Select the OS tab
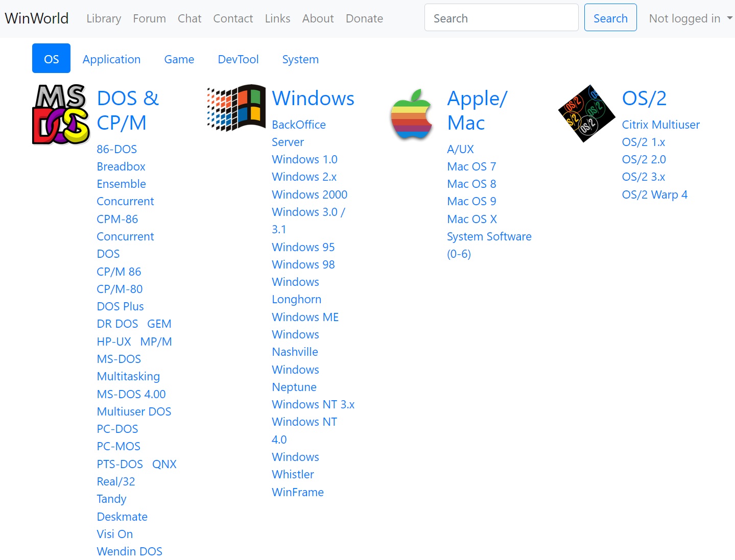Image resolution: width=735 pixels, height=560 pixels. [51, 59]
